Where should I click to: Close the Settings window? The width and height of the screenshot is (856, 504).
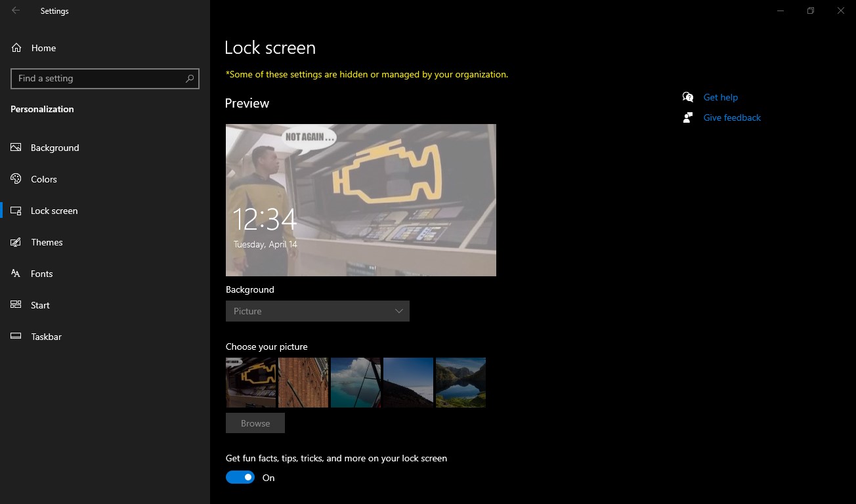coord(841,10)
